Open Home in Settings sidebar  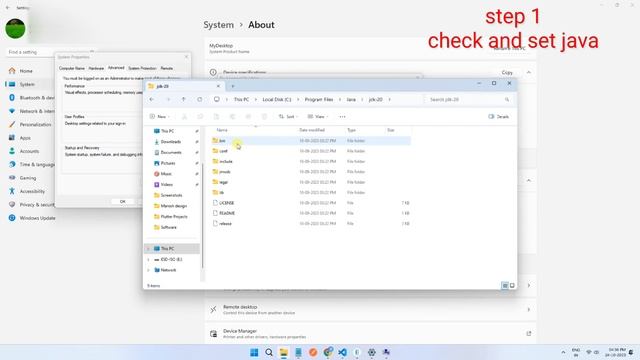26,71
